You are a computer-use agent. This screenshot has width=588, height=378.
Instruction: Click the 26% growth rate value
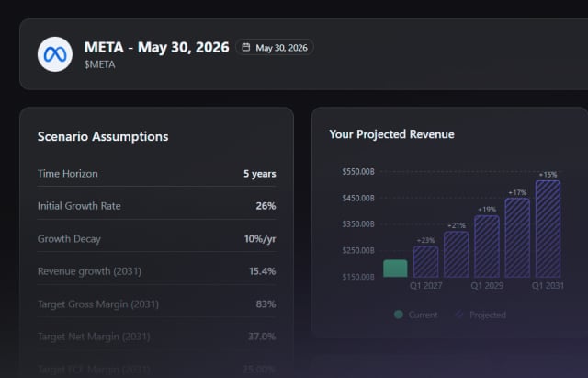pos(266,206)
